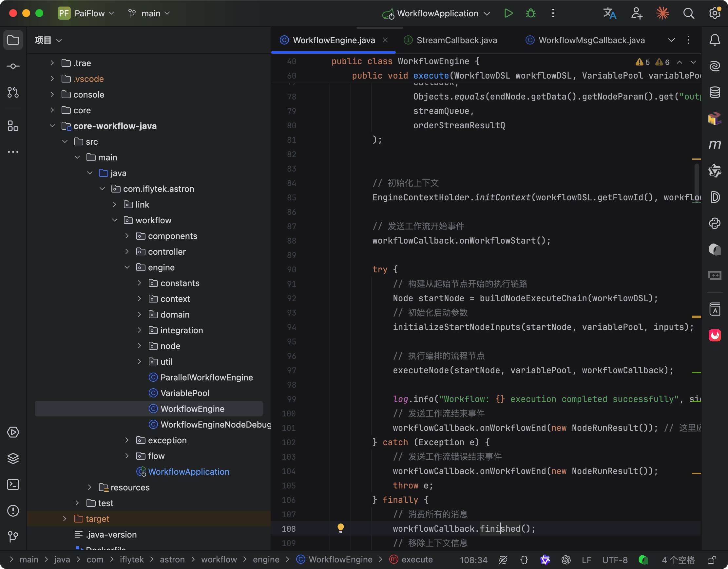
Task: Open the Terminal tool window
Action: [13, 485]
